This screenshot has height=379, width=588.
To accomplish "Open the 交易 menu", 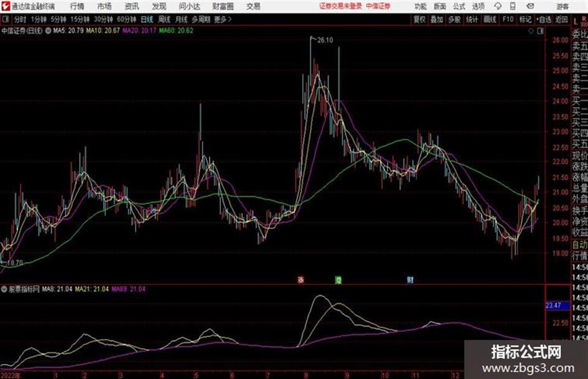I will pyautogui.click(x=253, y=6).
